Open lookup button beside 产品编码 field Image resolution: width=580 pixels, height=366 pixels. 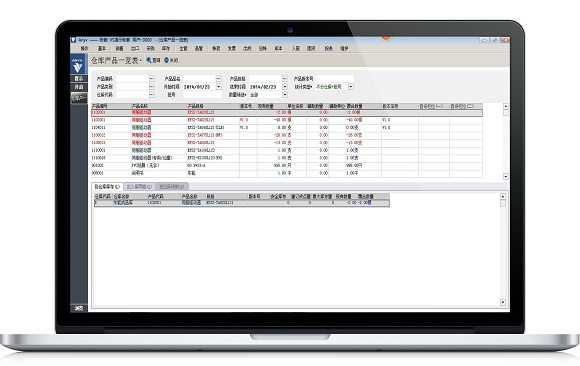click(x=152, y=78)
